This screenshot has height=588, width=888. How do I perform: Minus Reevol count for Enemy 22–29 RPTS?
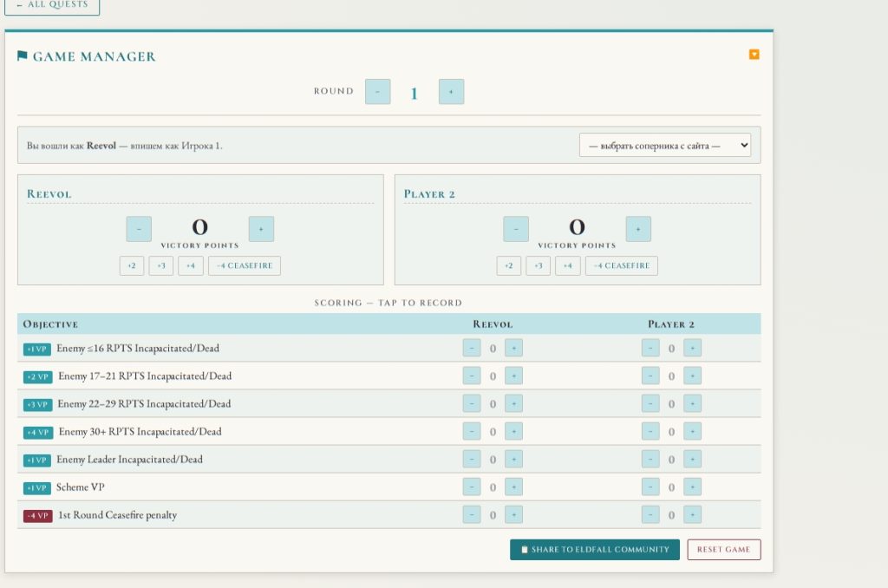coord(471,403)
